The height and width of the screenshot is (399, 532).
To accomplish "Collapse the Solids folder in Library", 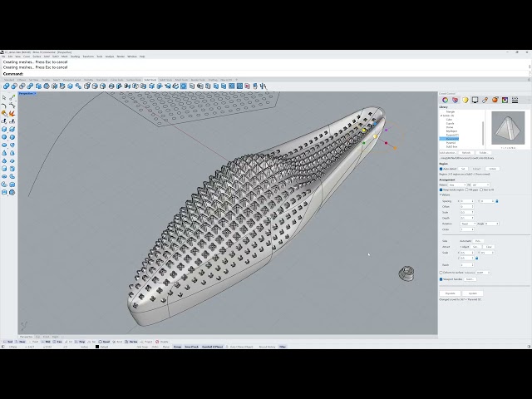I will point(441,116).
